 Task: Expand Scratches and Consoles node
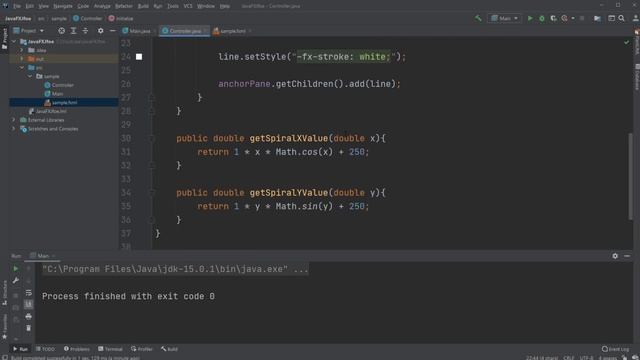[x=13, y=129]
